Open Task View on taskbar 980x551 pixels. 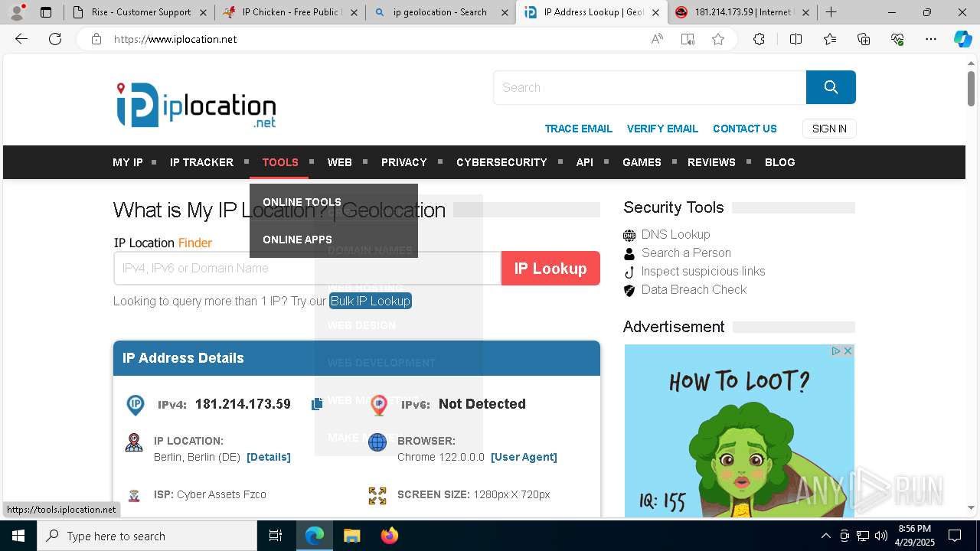(x=276, y=536)
